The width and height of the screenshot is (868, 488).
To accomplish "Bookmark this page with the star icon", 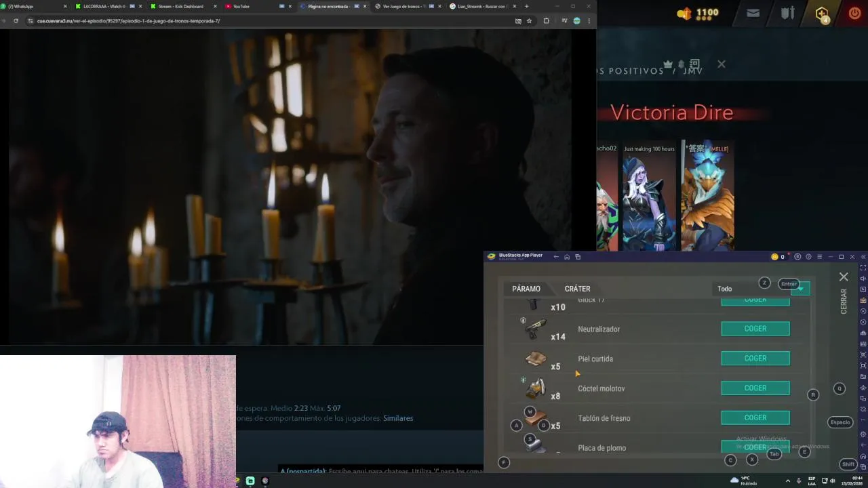I will [x=529, y=21].
